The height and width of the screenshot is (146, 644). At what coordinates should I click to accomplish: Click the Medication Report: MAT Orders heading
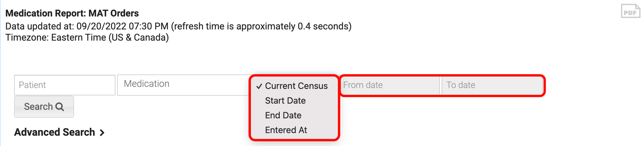tap(72, 13)
